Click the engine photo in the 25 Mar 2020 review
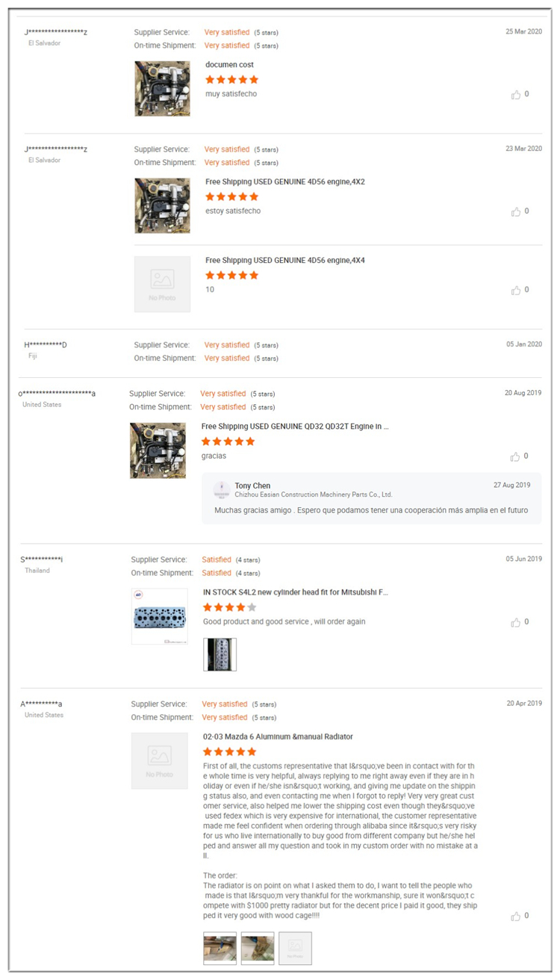 [x=162, y=89]
